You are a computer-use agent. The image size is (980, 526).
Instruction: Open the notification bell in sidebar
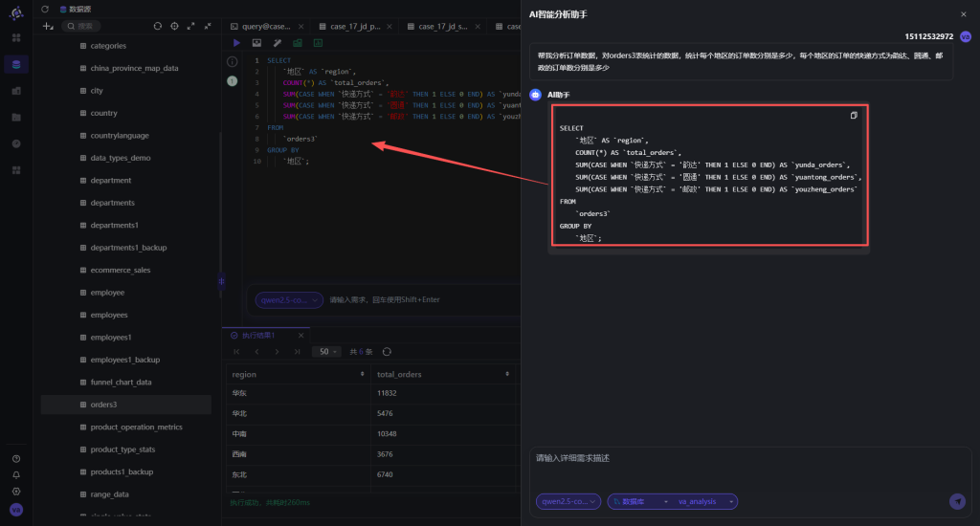point(16,474)
